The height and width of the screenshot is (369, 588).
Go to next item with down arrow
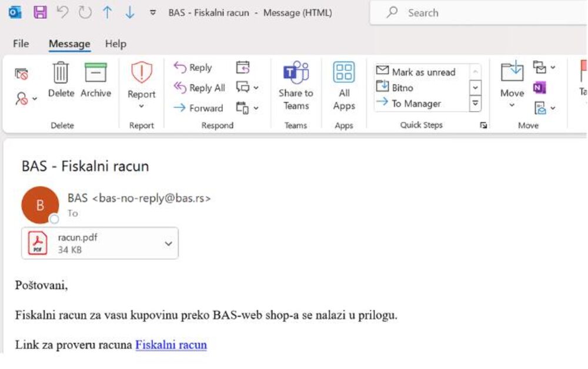click(x=130, y=12)
